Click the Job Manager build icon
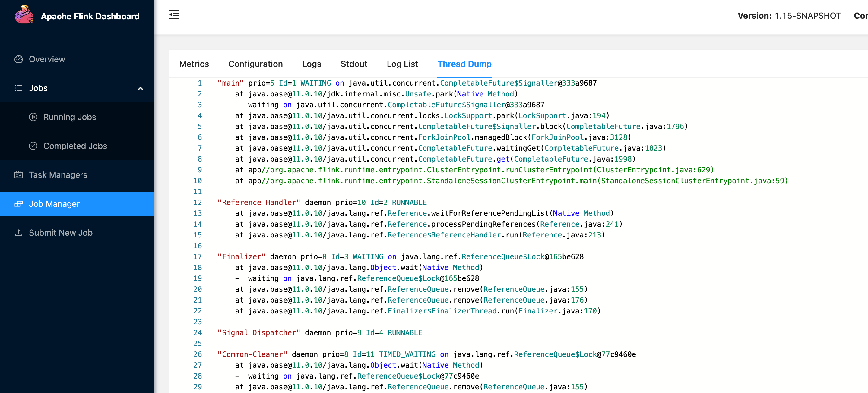The height and width of the screenshot is (393, 868). (19, 204)
